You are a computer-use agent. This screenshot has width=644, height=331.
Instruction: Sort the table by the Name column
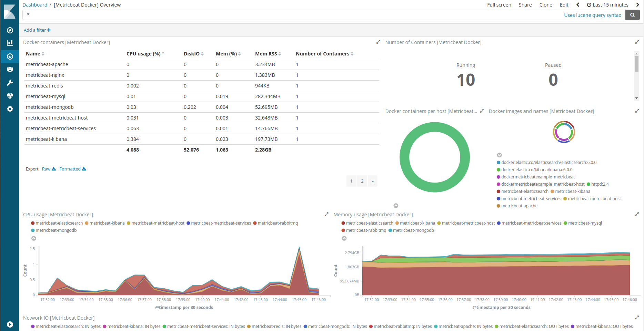coord(35,54)
